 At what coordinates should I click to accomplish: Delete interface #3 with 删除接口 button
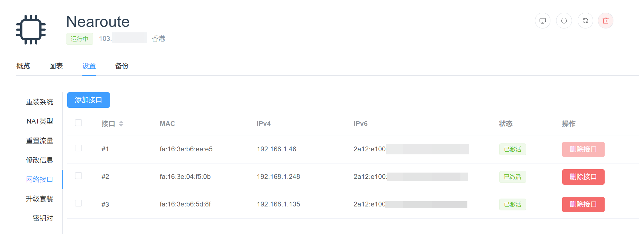click(x=583, y=204)
